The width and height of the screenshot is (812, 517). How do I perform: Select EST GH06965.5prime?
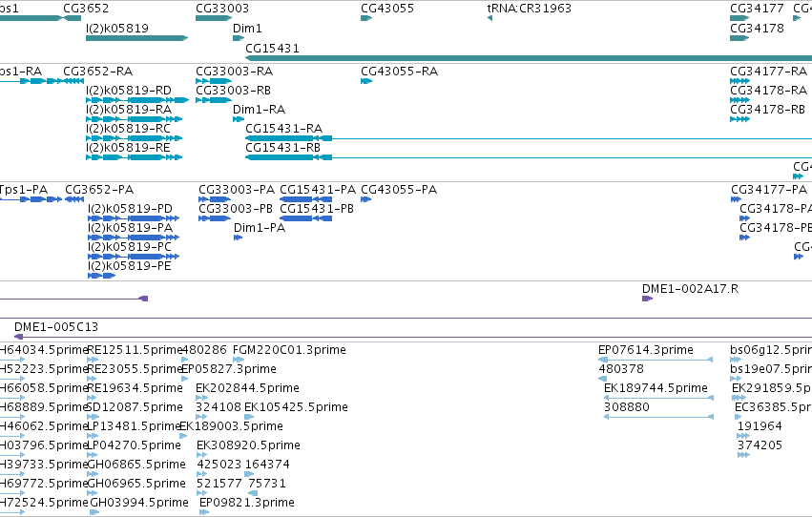[136, 484]
